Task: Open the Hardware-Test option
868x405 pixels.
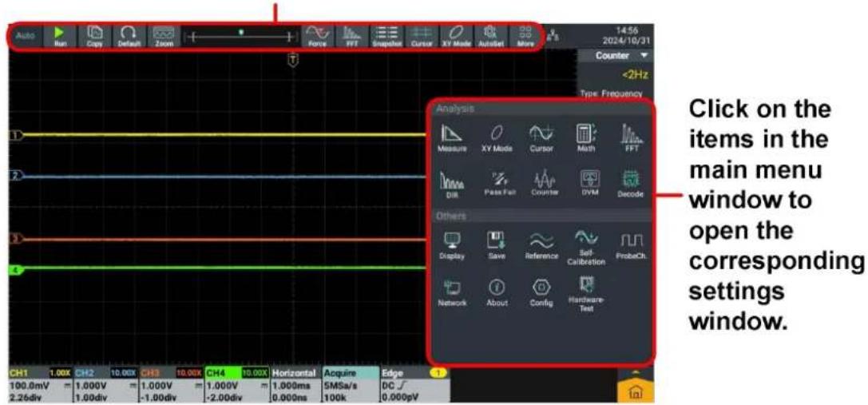Action: click(x=585, y=295)
